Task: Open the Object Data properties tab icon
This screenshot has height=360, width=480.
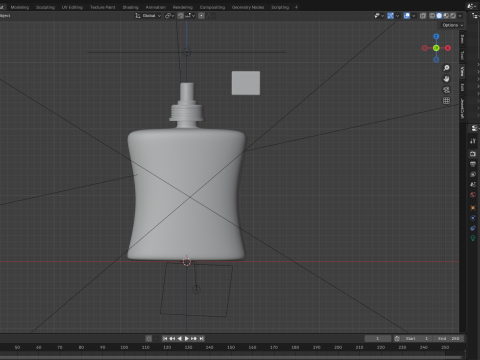Action: [473, 238]
